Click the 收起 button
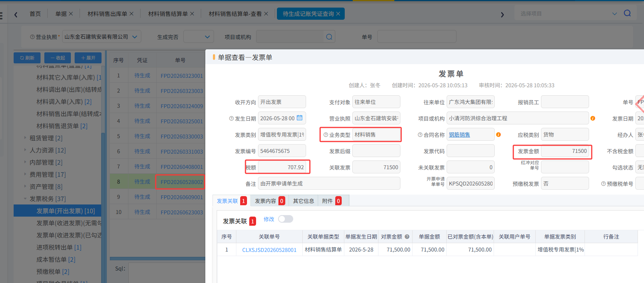Viewport: 644px width, 283px height. point(58,58)
